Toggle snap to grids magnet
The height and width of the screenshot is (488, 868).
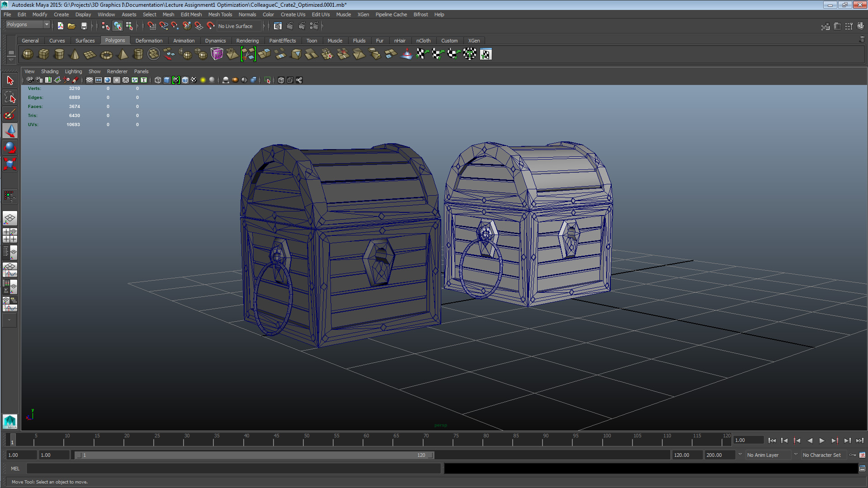tap(151, 26)
